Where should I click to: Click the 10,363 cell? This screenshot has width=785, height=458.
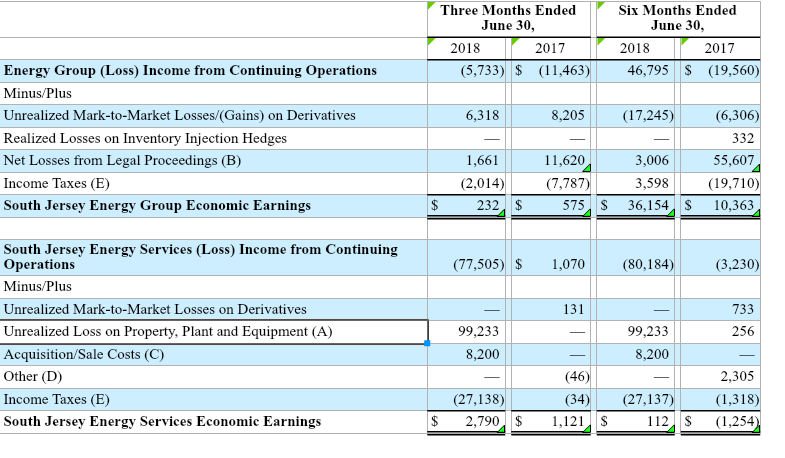(x=720, y=206)
